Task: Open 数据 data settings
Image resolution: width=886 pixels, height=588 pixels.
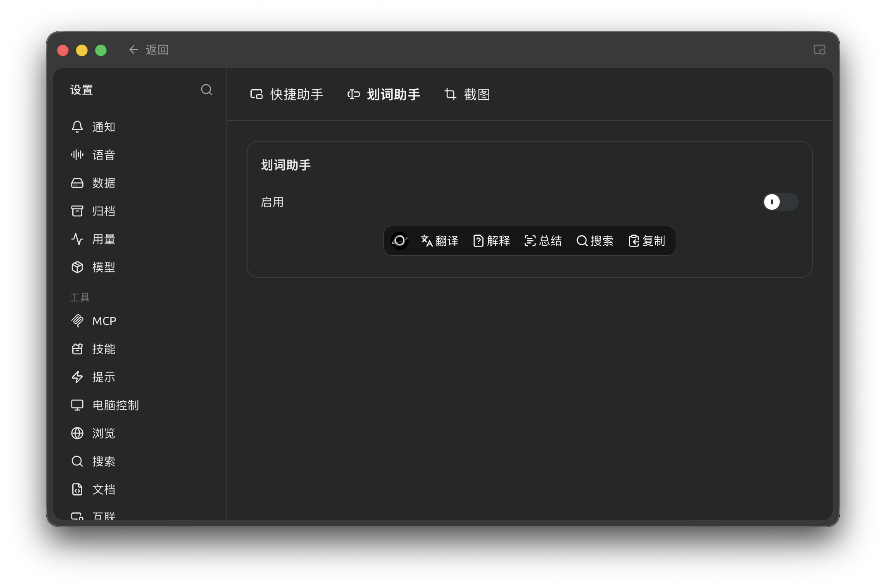Action: point(140,183)
